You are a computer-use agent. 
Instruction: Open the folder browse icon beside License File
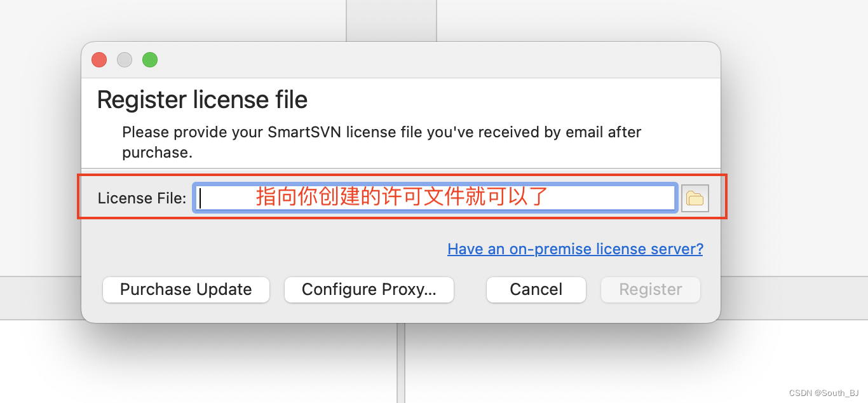(695, 198)
